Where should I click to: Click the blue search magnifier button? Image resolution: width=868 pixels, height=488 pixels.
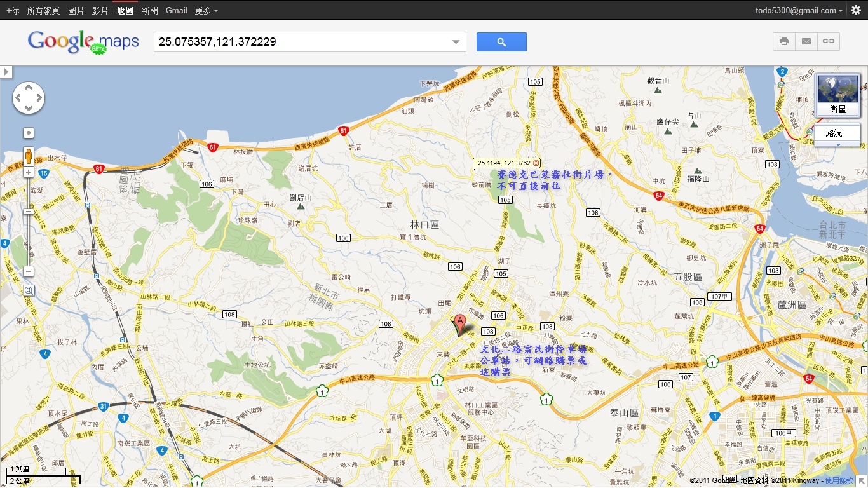tap(501, 42)
